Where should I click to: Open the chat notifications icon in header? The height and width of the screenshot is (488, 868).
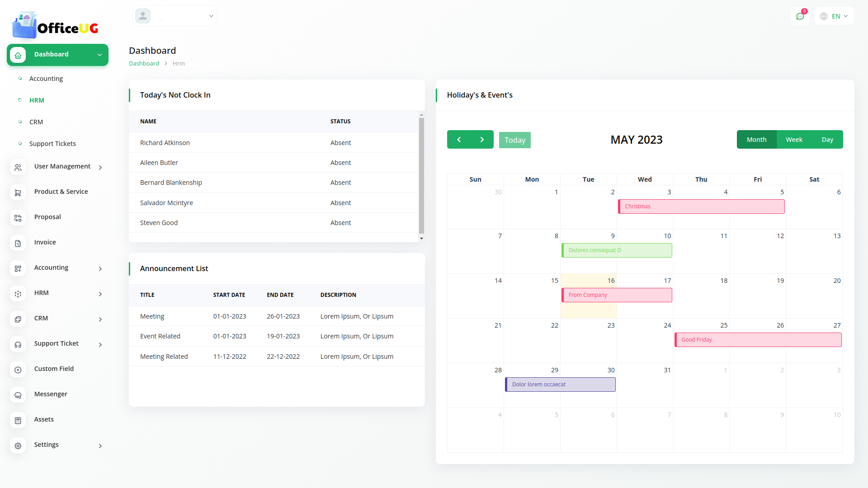(800, 16)
